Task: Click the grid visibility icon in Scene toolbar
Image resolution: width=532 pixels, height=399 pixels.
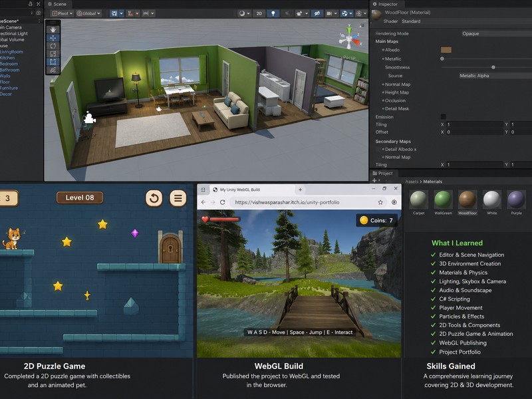Action: (114, 13)
